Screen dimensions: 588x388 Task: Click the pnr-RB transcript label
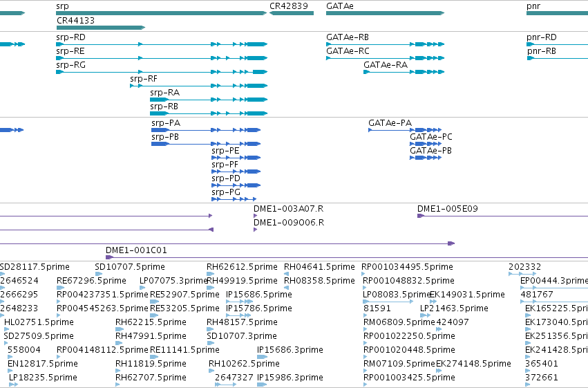click(x=541, y=51)
